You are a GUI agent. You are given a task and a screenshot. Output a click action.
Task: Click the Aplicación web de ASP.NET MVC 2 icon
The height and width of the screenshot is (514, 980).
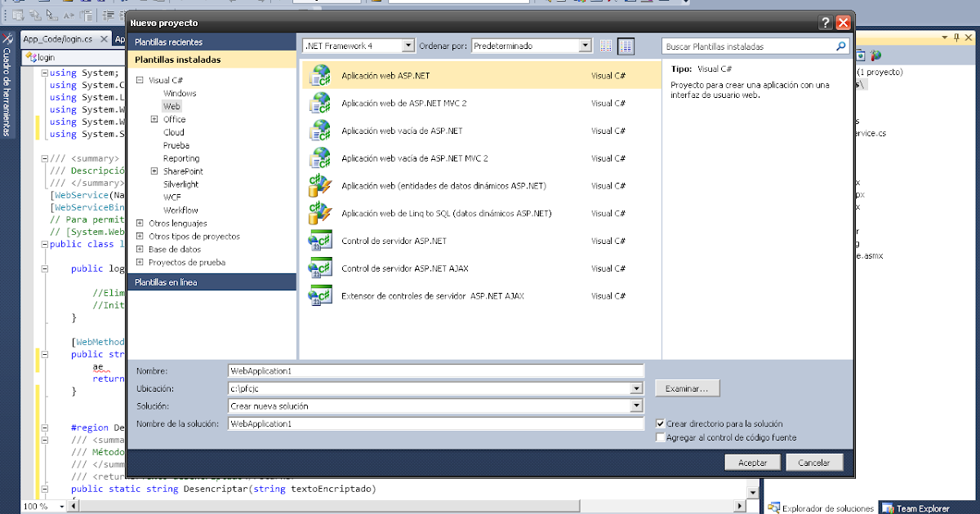tap(319, 104)
